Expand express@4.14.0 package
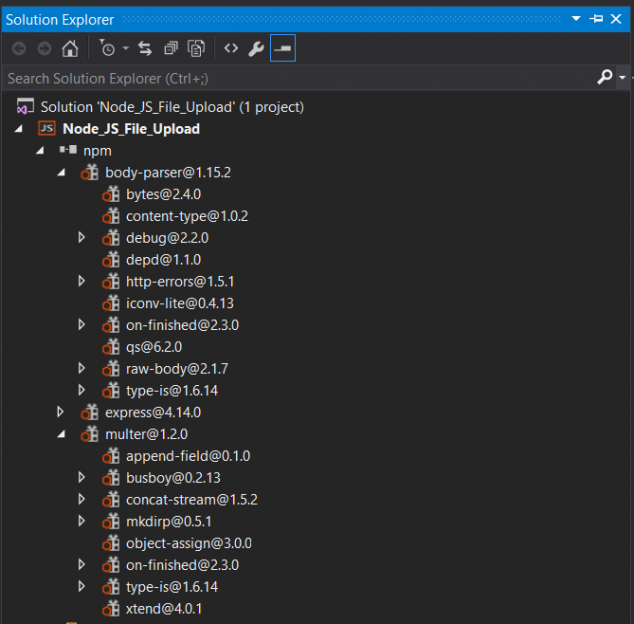 60,412
